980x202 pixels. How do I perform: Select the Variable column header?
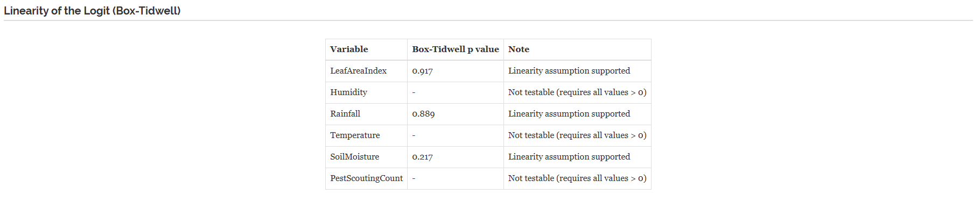point(367,49)
